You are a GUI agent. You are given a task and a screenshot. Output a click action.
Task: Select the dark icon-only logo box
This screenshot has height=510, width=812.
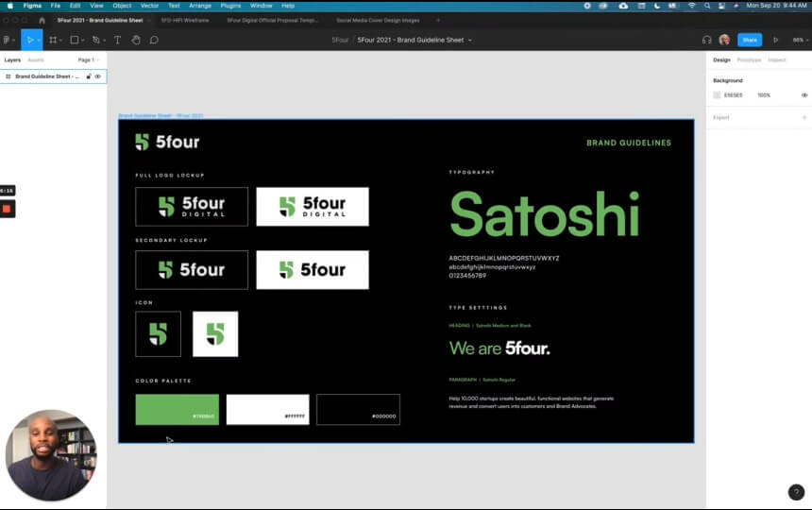click(x=158, y=334)
